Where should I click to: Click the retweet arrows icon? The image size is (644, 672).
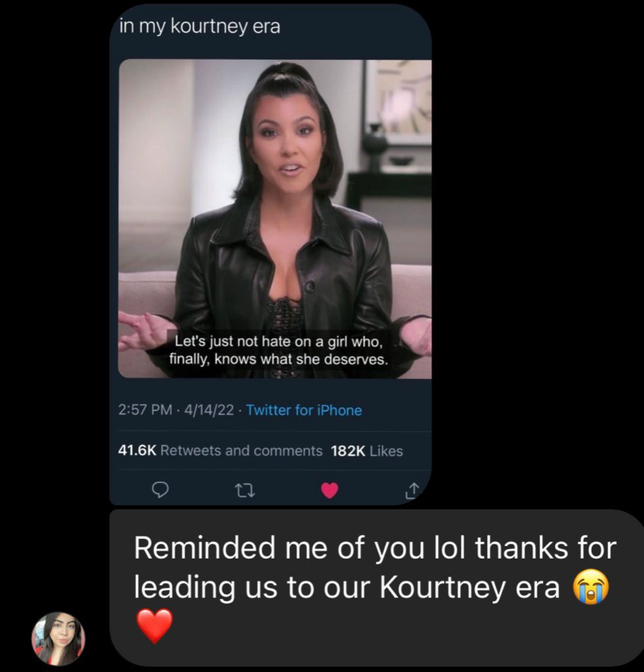(x=246, y=490)
